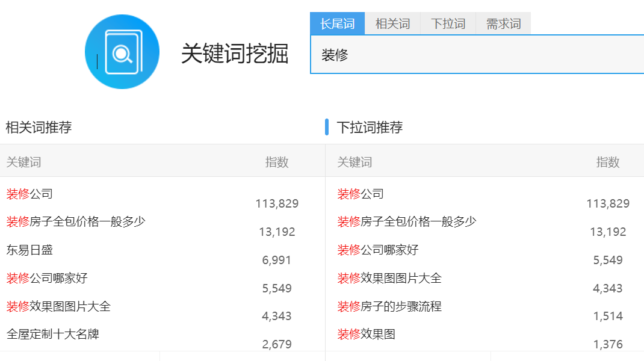Click index value 6,991 for 东易日盛

(x=277, y=260)
